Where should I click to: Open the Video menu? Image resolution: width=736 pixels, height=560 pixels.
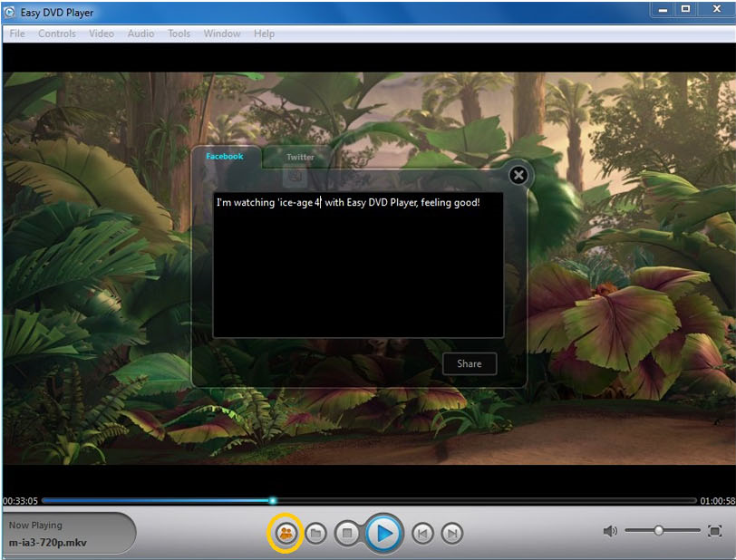tap(102, 34)
